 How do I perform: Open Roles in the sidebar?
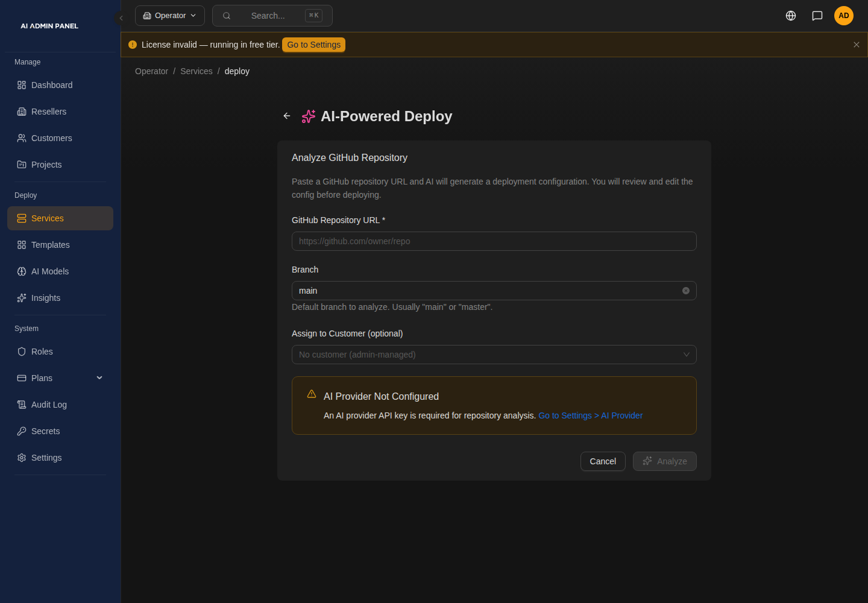(60, 352)
